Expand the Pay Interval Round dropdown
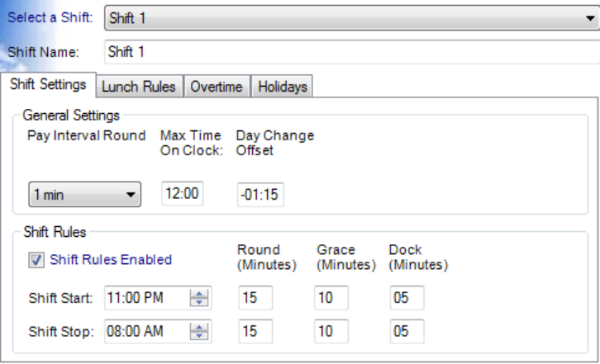Screen dimensions: 600x364 84,196
